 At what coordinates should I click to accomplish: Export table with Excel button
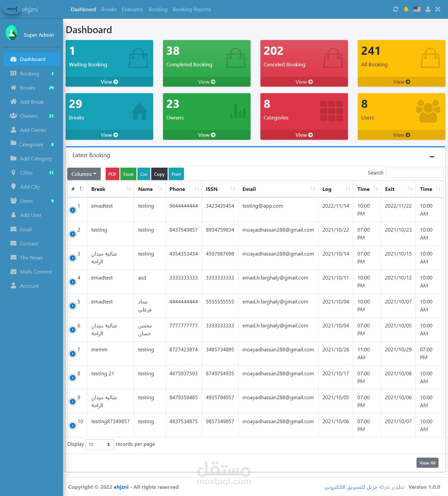[128, 174]
